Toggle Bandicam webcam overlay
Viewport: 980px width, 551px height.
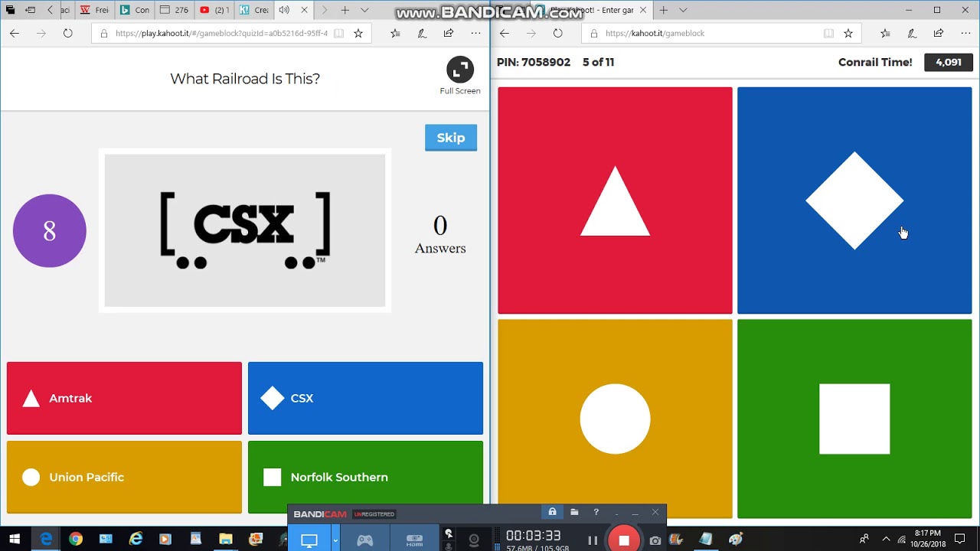(474, 540)
